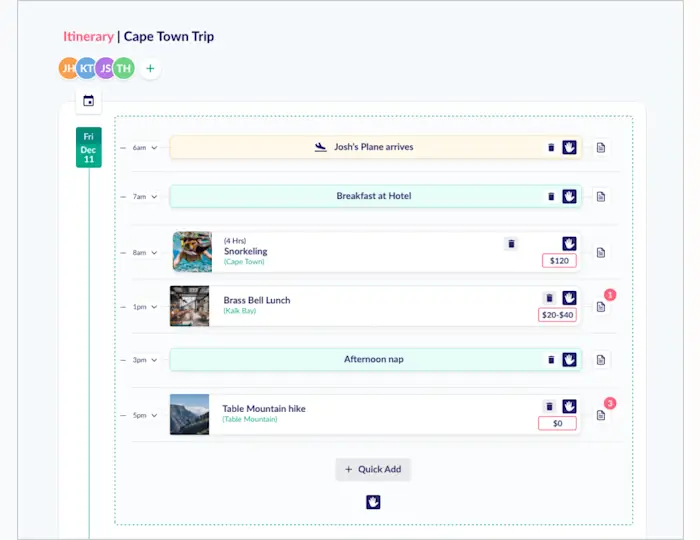Open the Snorkeling photo thumbnail

192,252
